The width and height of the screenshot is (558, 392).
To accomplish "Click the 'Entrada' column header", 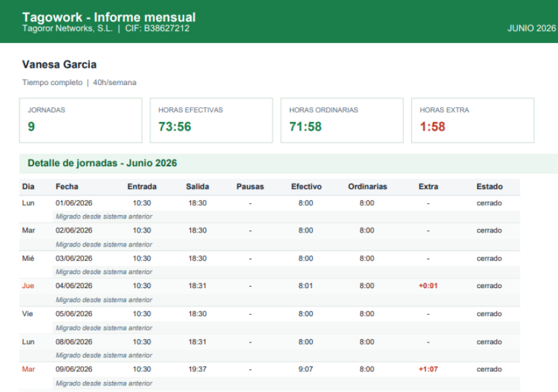I will pyautogui.click(x=142, y=186).
